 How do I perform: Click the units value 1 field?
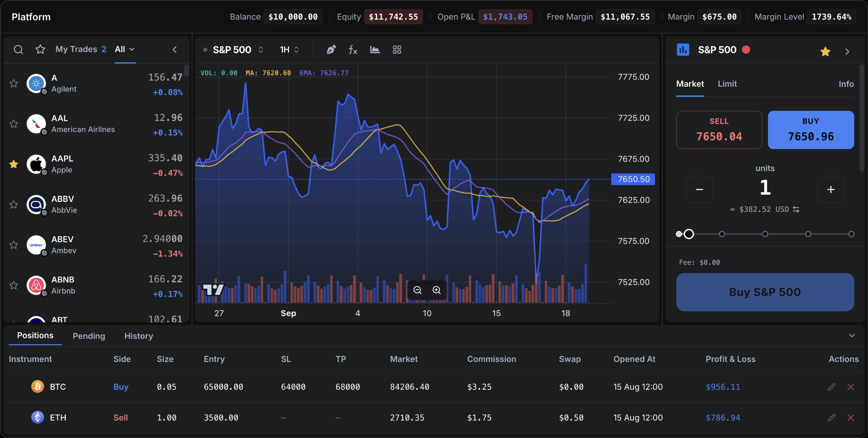(765, 187)
